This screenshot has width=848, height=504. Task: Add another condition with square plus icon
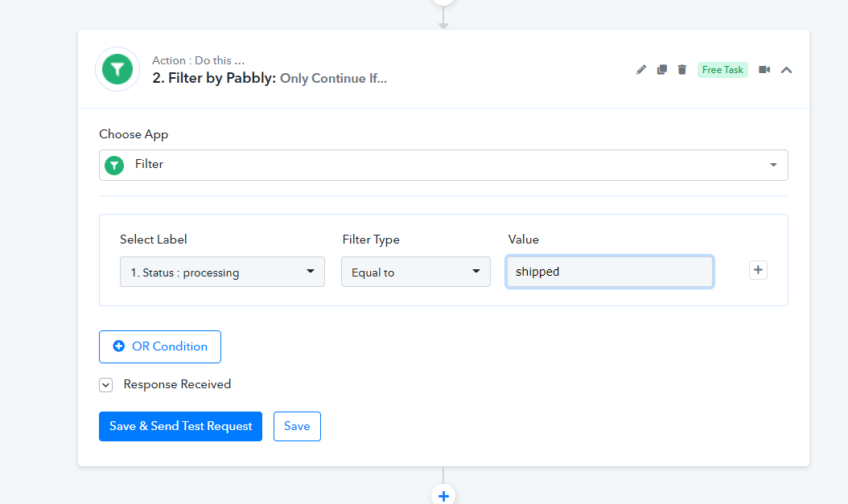point(758,270)
